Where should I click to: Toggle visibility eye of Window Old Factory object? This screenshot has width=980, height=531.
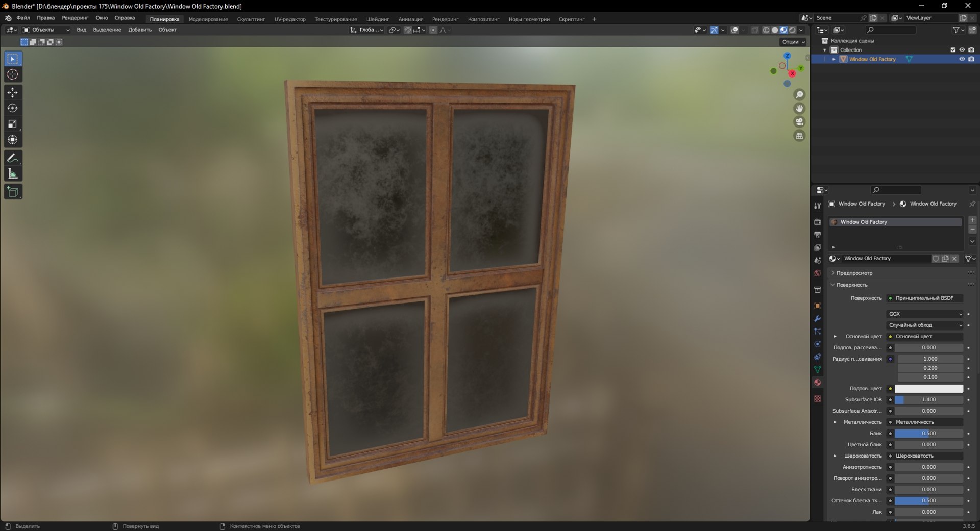pyautogui.click(x=962, y=59)
